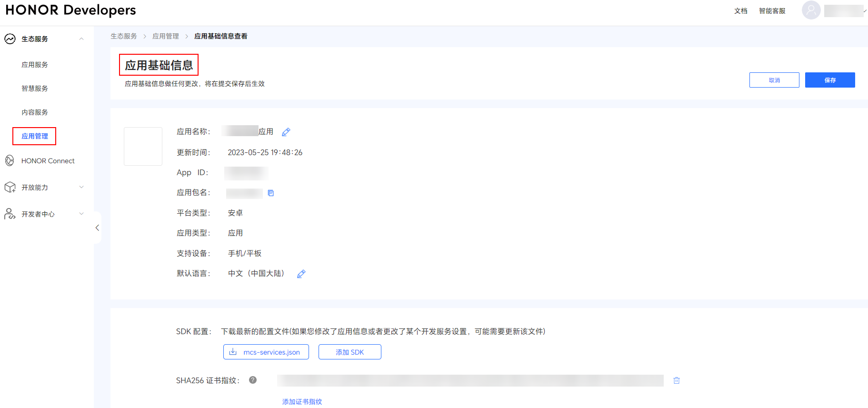The width and height of the screenshot is (868, 408).
Task: Open 应用服务 in the sidebar
Action: point(35,65)
